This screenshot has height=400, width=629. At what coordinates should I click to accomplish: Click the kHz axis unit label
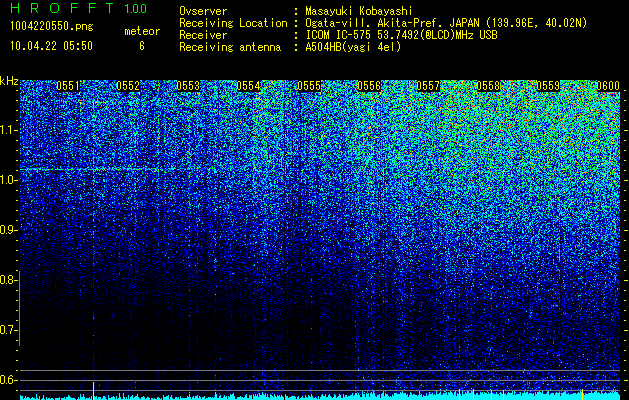click(9, 81)
